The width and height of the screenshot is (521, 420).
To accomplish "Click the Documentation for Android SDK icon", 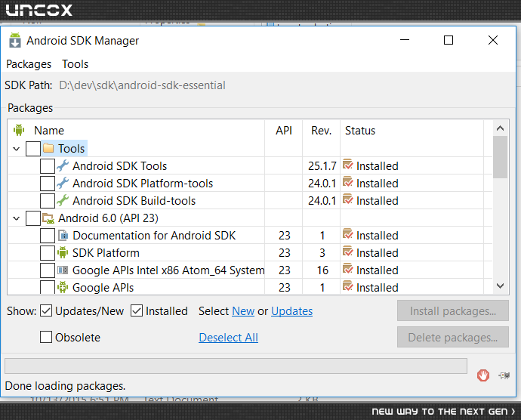I will pos(63,236).
